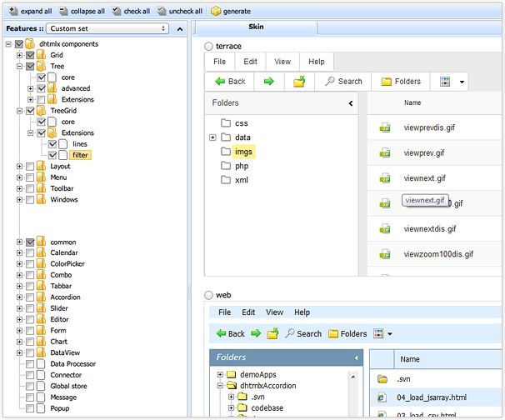Open the Edit menu in terrace skin

point(250,62)
